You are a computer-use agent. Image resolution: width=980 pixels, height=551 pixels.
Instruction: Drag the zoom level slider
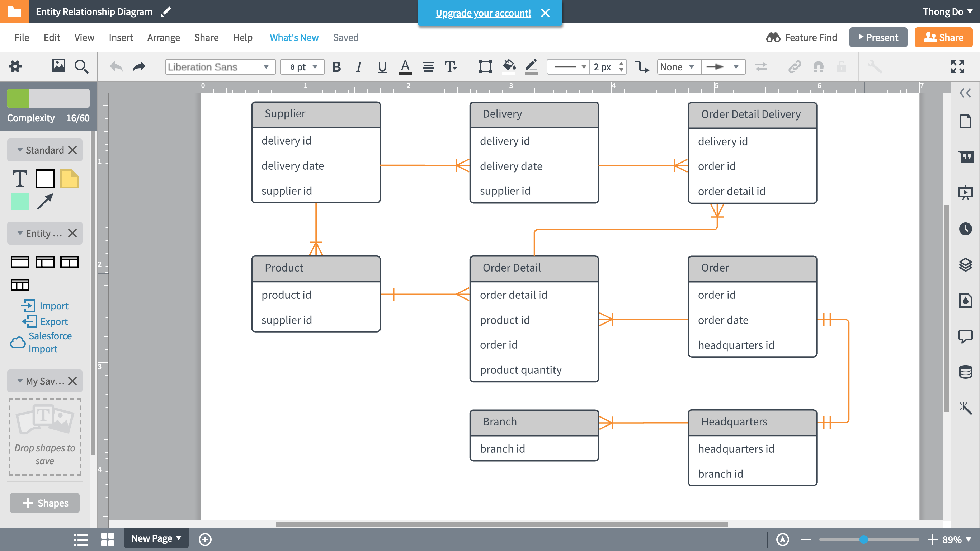863,538
